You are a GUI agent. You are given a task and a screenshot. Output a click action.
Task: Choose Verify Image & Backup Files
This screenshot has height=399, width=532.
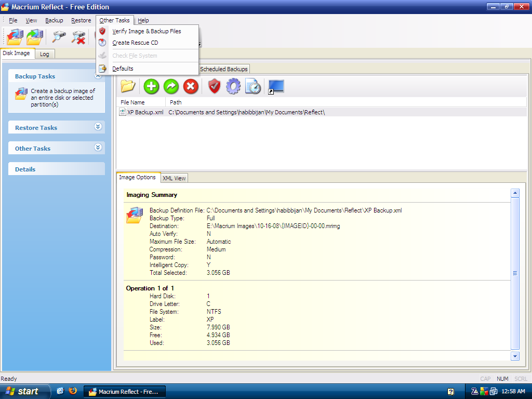(x=147, y=31)
